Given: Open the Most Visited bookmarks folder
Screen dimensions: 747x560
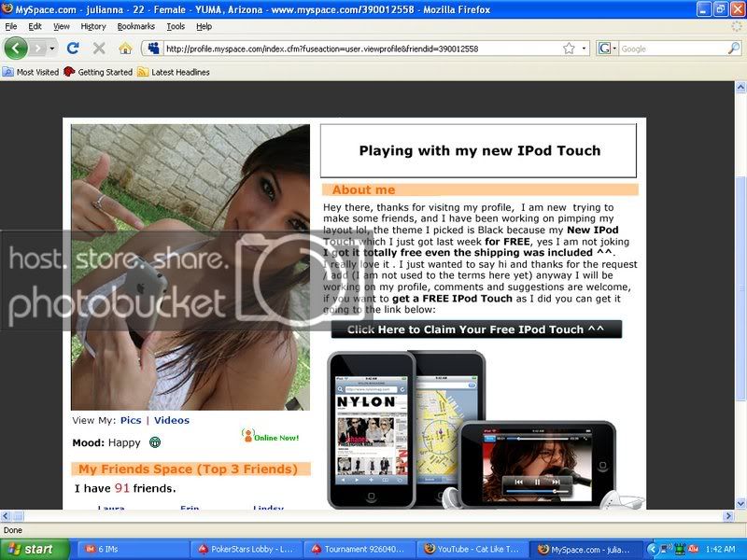Looking at the screenshot, I should 31,72.
